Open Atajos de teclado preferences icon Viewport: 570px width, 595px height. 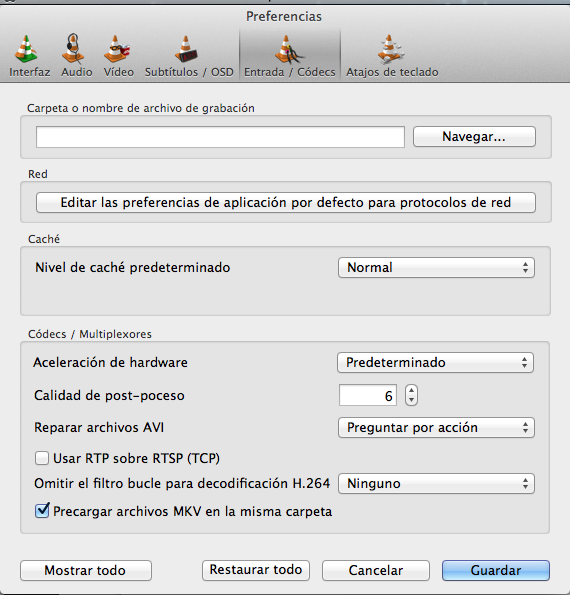click(x=391, y=49)
